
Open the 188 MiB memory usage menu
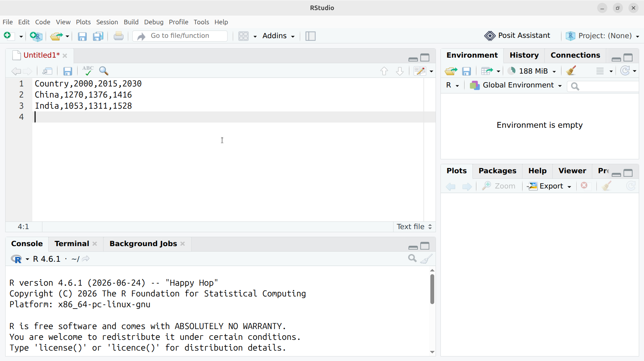click(532, 71)
